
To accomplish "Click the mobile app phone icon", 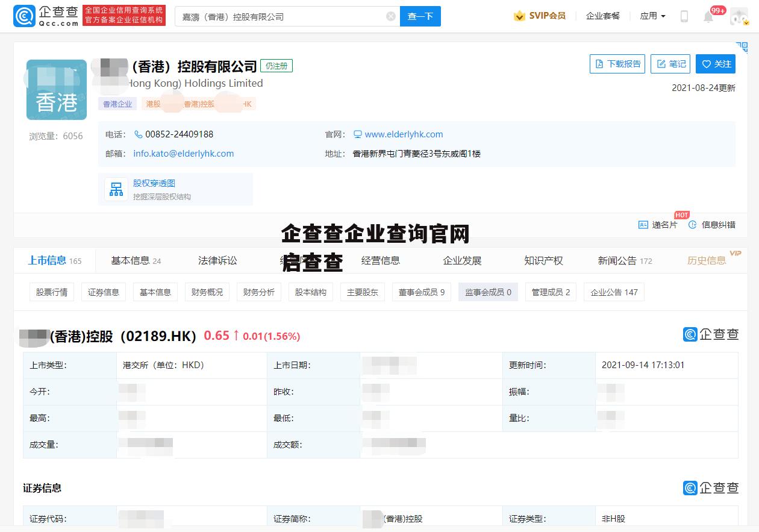I will pyautogui.click(x=684, y=16).
